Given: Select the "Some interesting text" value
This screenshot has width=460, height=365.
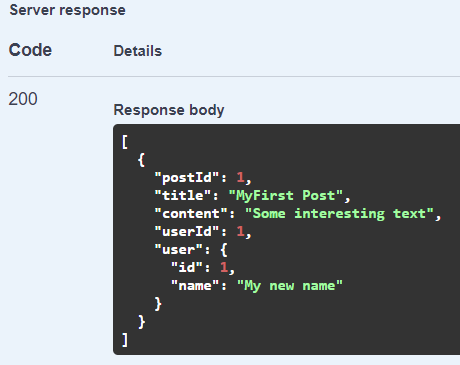Looking at the screenshot, I should 339,214.
